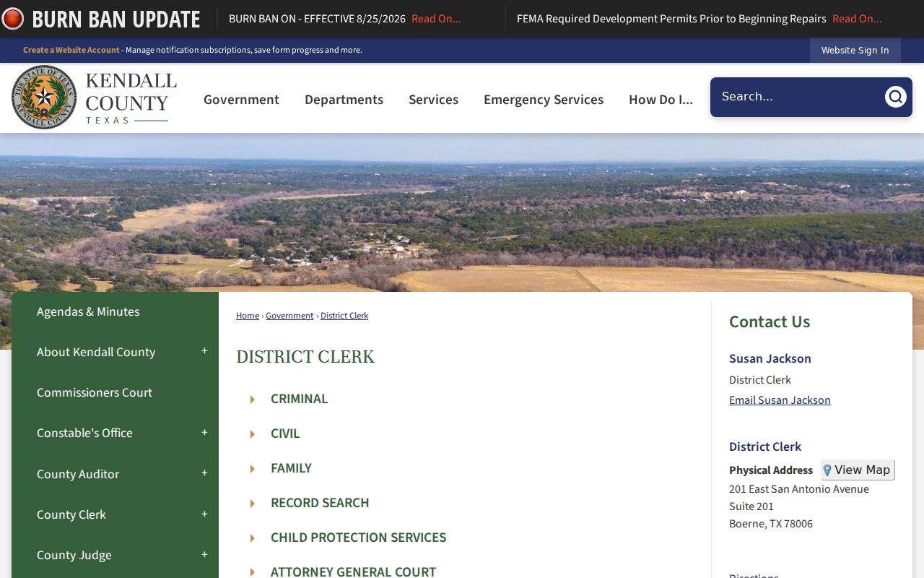This screenshot has width=924, height=578.
Task: Click the red burn ban alert icon
Action: pyautogui.click(x=13, y=19)
